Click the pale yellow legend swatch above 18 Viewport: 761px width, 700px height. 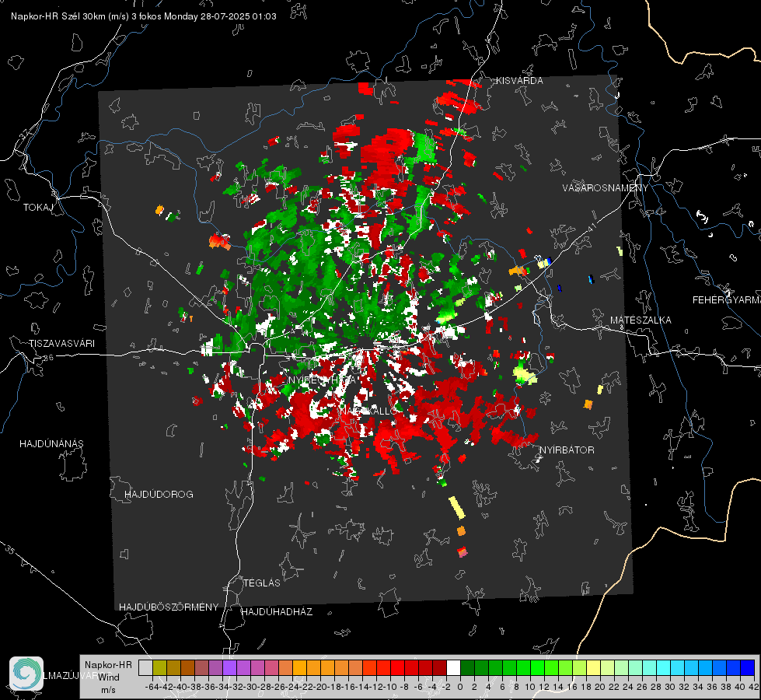[x=593, y=668]
